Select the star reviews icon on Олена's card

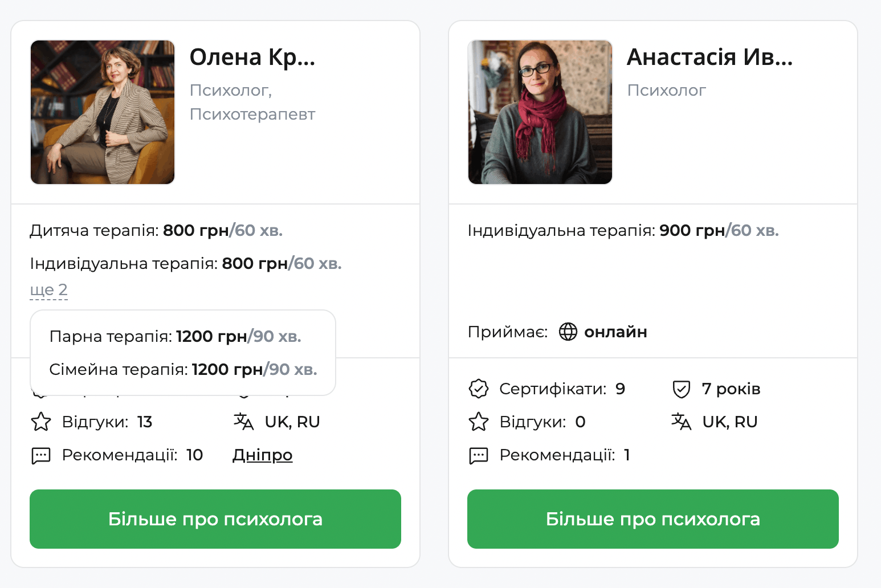tap(40, 422)
